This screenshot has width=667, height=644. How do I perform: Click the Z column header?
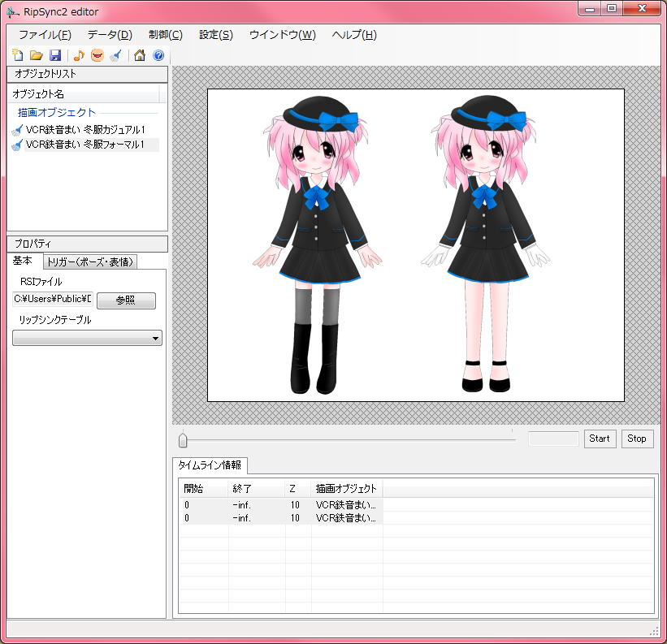click(x=298, y=488)
